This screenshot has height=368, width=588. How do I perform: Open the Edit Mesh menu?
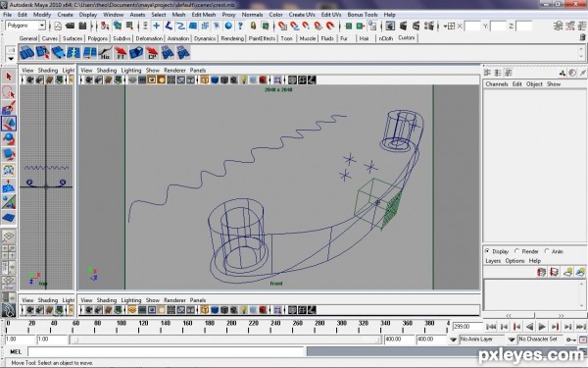tap(204, 15)
